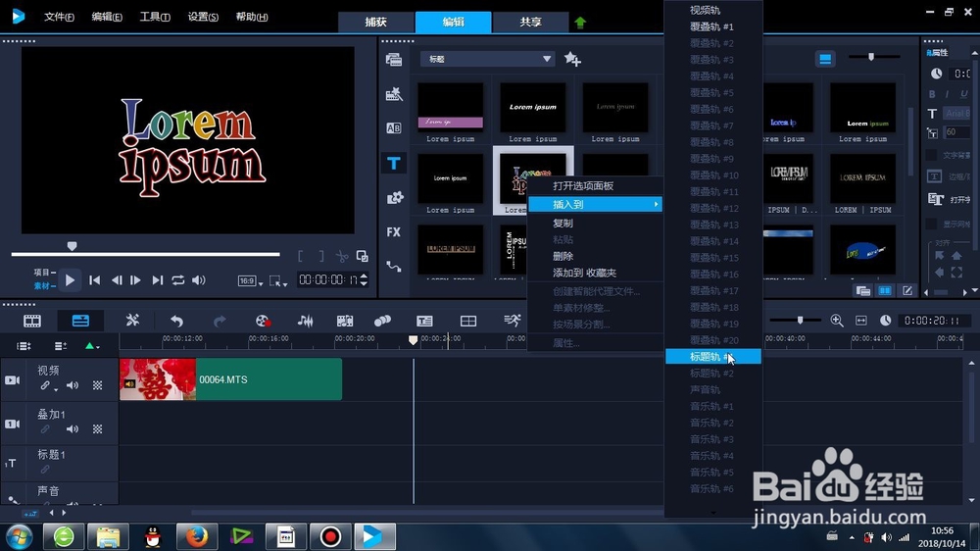
Task: Toggle ripple editing on Title 1 track
Action: click(45, 469)
